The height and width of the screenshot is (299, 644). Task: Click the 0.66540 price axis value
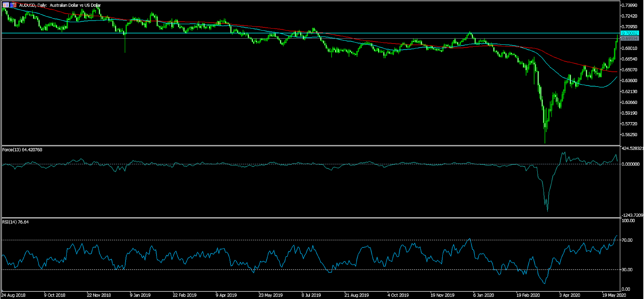(x=630, y=59)
